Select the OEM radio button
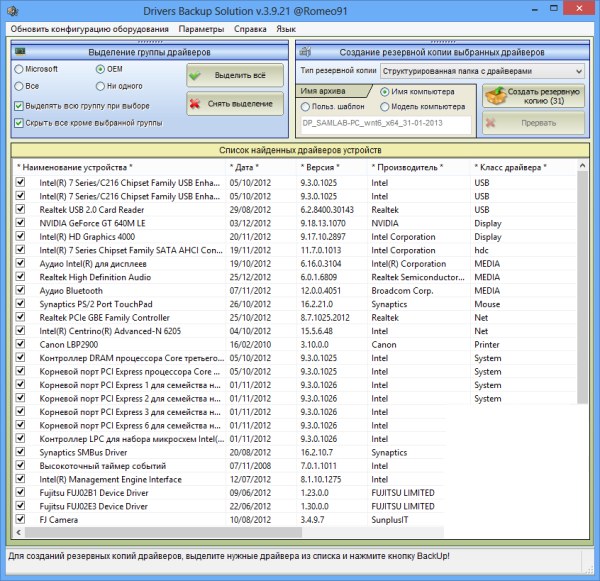Image resolution: width=600 pixels, height=581 pixels. tap(101, 69)
